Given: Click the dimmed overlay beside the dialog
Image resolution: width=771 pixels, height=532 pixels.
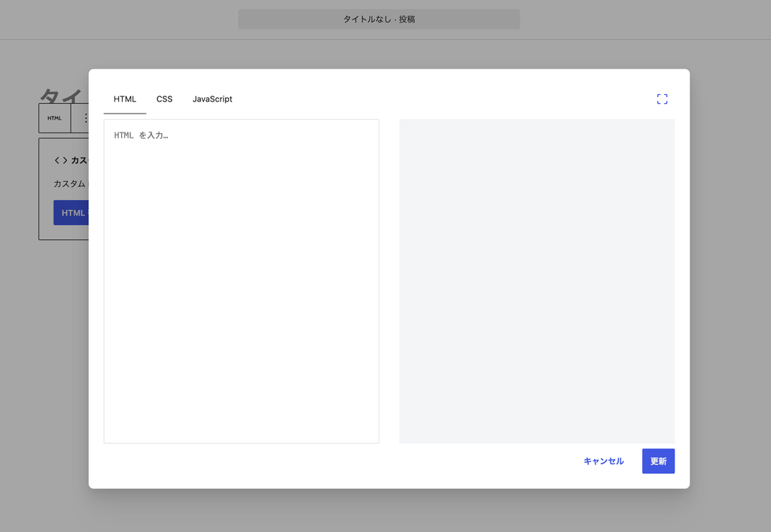Looking at the screenshot, I should pyautogui.click(x=730, y=275).
